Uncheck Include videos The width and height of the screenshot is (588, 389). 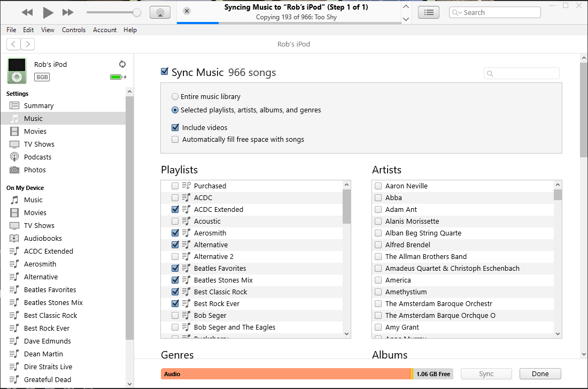175,127
